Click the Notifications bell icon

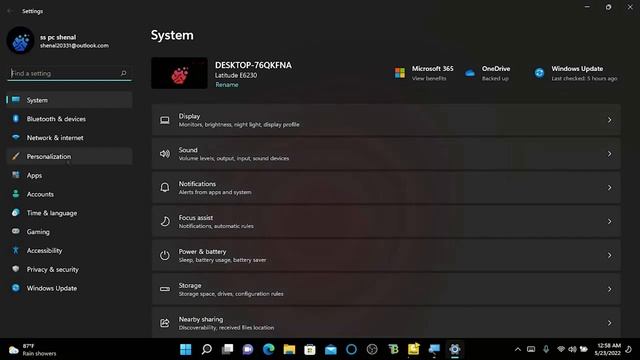[165, 187]
